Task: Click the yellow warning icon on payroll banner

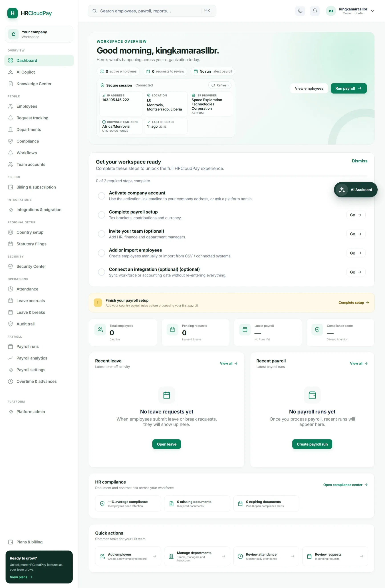Action: (x=98, y=303)
